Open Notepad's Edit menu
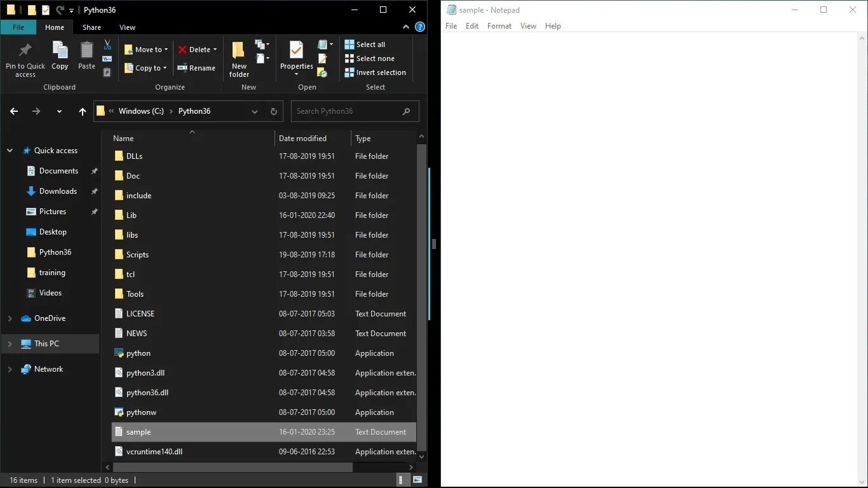Screen dimensions: 868x488 [472, 26]
